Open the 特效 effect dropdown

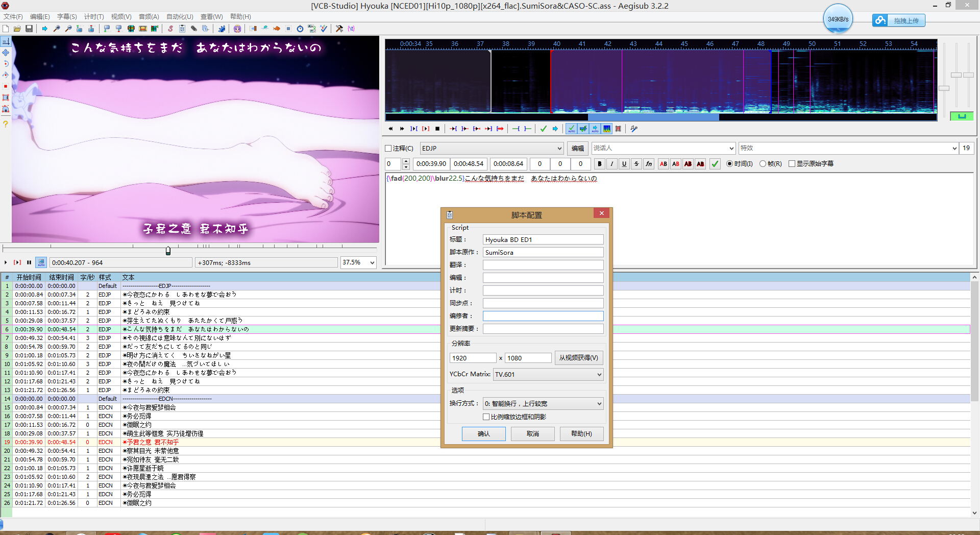tap(954, 149)
